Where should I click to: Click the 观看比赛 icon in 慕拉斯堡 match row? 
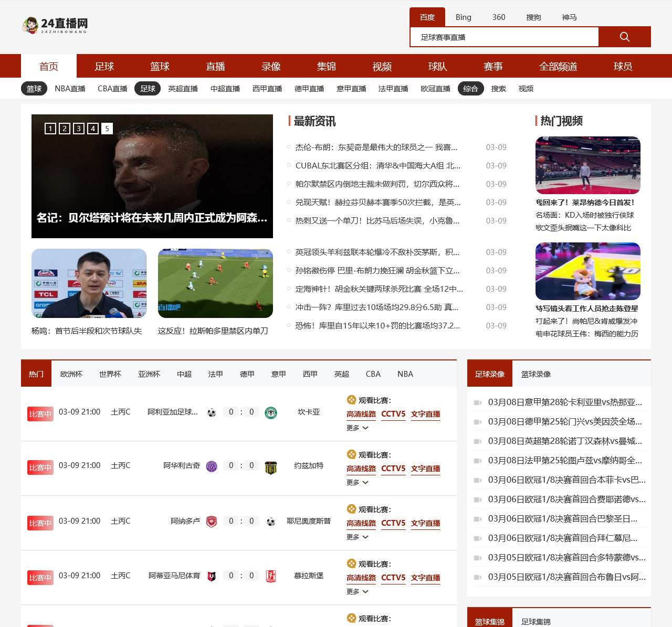(351, 564)
